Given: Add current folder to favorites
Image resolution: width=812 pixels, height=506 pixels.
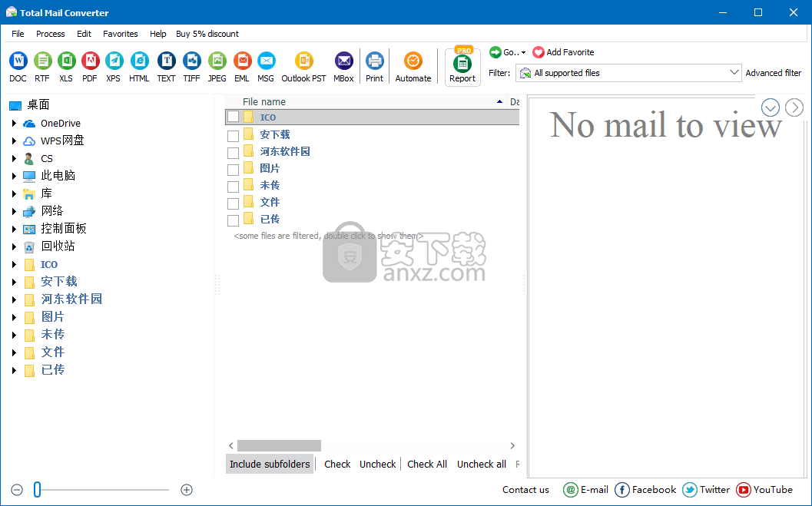Looking at the screenshot, I should coord(563,52).
